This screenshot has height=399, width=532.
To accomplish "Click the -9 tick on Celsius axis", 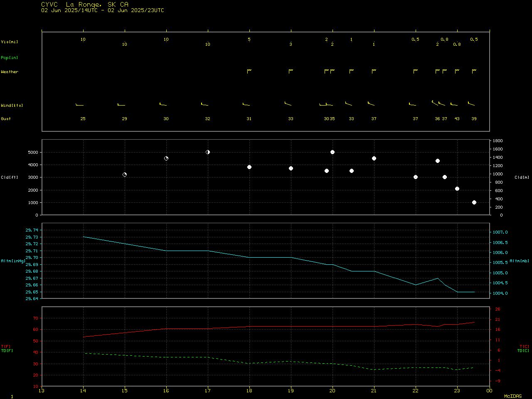I will tap(498, 381).
